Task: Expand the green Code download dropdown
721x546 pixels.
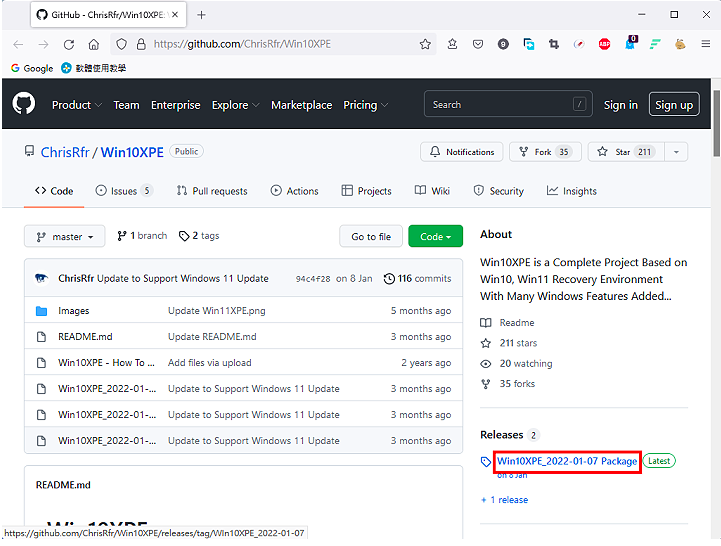Action: tap(435, 237)
